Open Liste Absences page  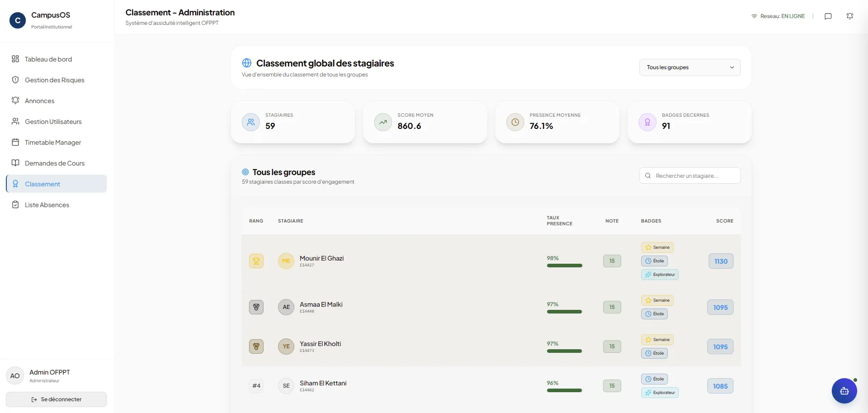57,205
